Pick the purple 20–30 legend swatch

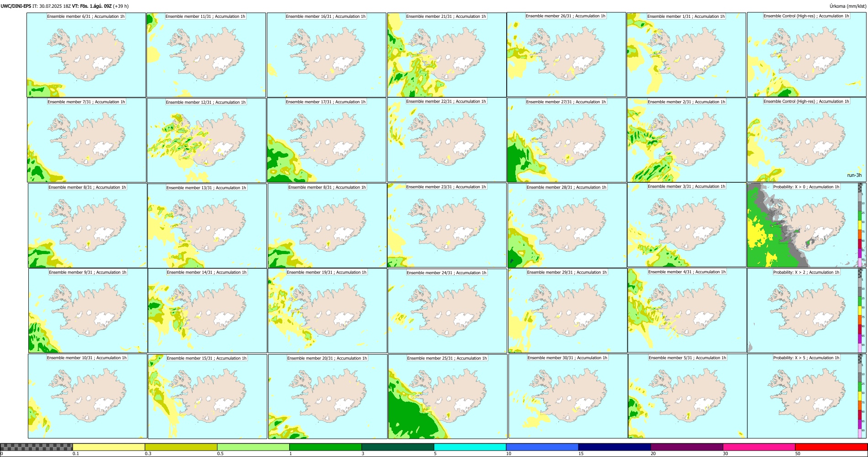coord(687,447)
